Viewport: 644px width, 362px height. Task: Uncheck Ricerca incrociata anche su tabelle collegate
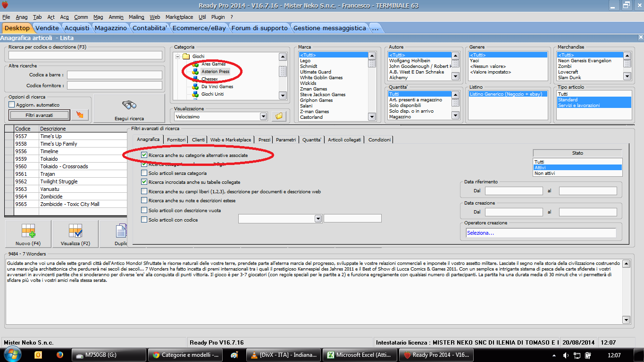(144, 182)
